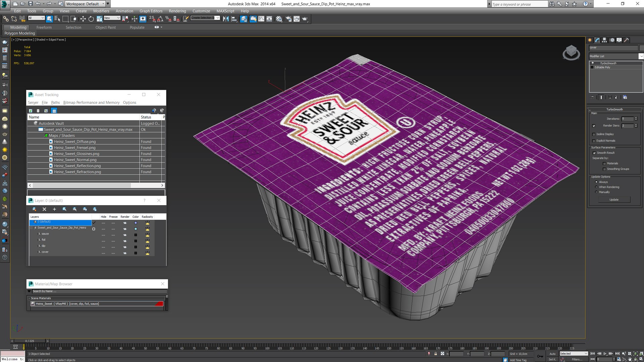
Task: Click the Go to End playback button
Action: point(617,354)
